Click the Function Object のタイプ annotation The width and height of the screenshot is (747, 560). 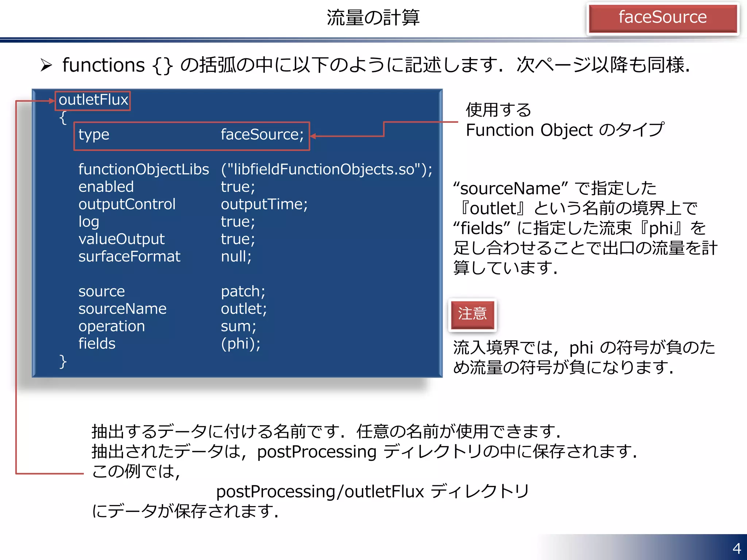click(565, 130)
